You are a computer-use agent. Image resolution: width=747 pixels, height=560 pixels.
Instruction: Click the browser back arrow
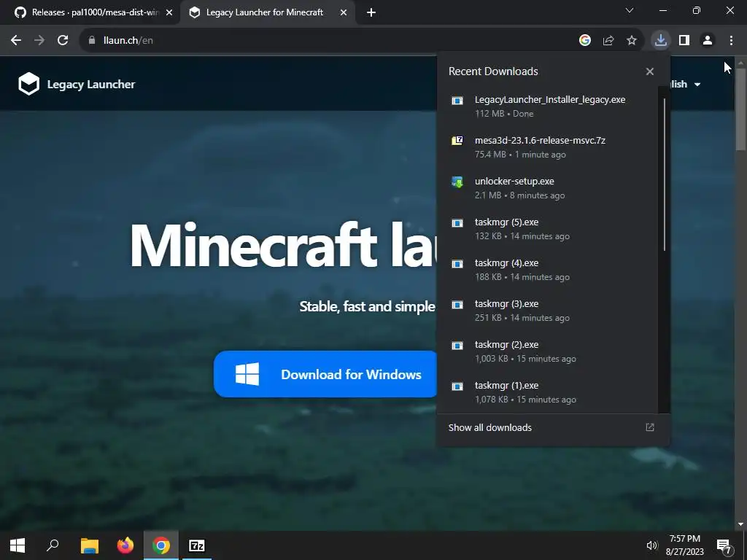16,41
